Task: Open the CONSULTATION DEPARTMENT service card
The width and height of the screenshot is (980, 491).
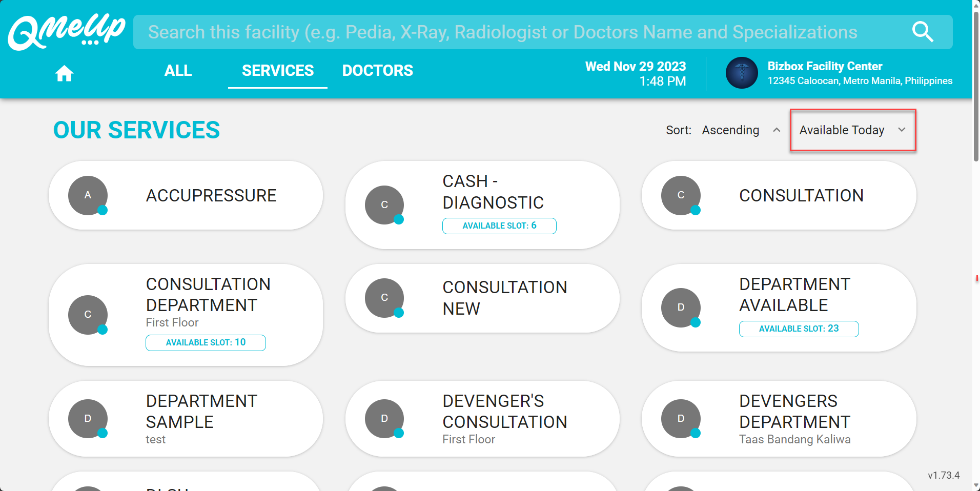Action: click(x=186, y=315)
